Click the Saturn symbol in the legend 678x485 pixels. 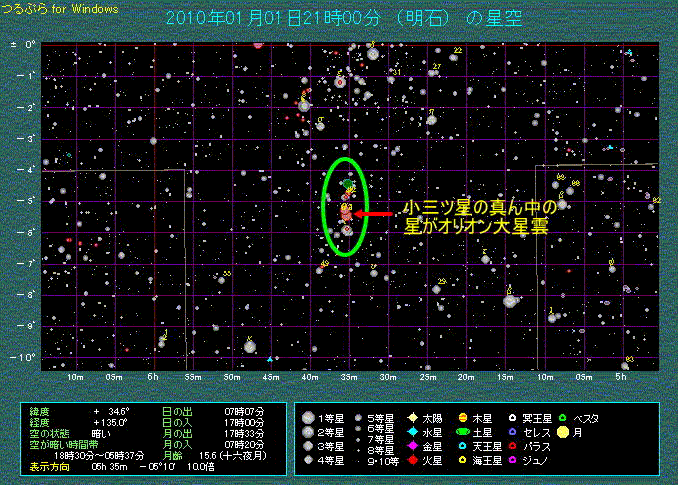pyautogui.click(x=462, y=432)
